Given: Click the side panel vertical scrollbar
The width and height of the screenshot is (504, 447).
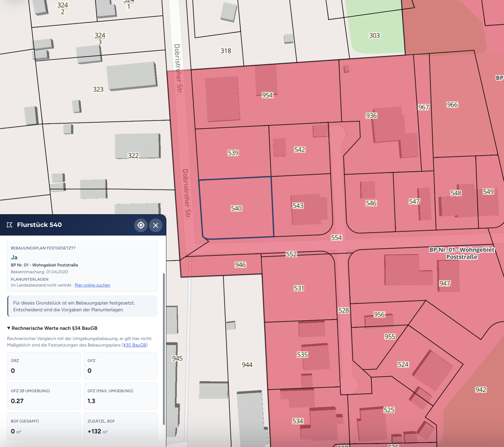Looking at the screenshot, I should tap(164, 349).
